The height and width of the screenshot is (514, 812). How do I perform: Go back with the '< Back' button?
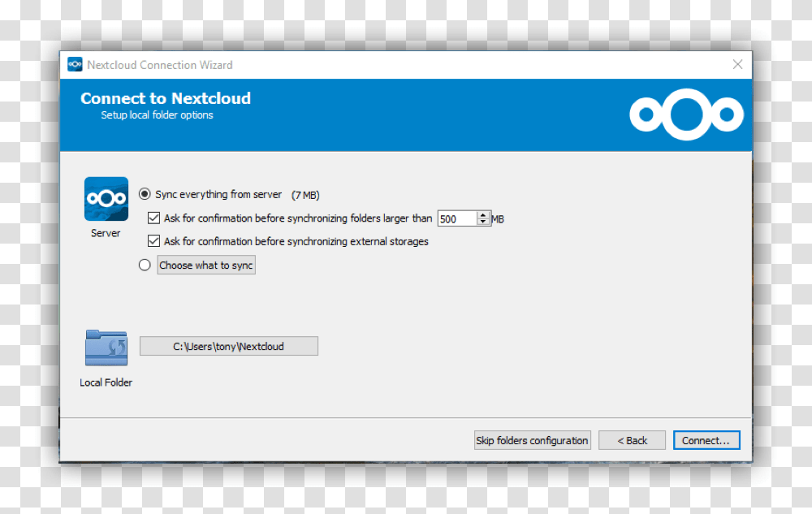(632, 440)
